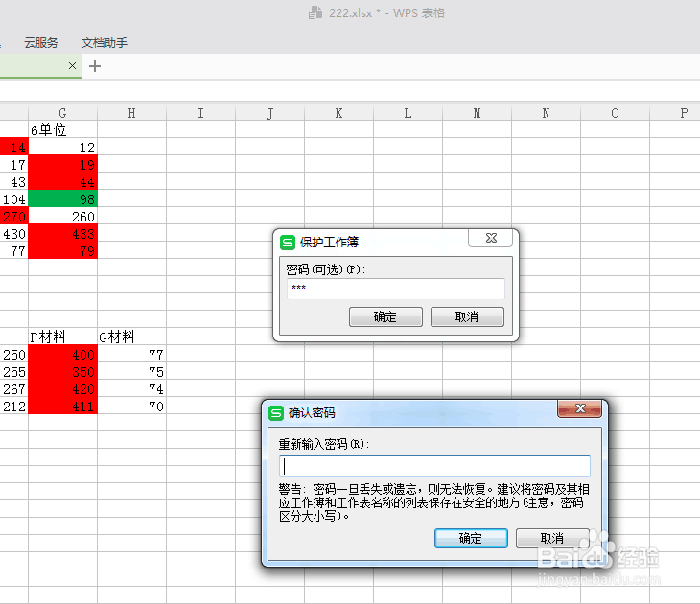Open the 云服务 menu

click(41, 43)
